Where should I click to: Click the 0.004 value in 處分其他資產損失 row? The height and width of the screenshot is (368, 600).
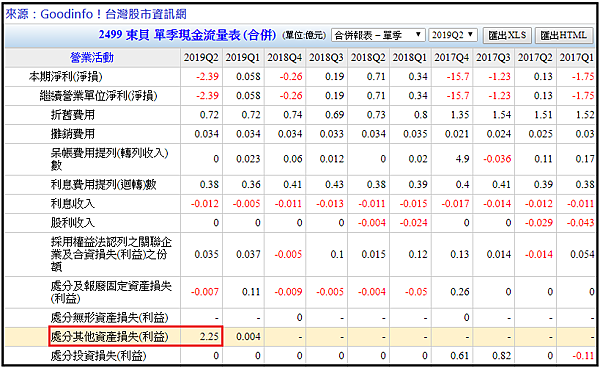coord(248,337)
